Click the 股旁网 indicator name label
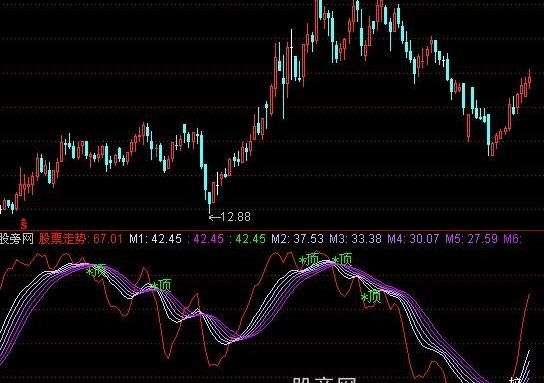 click(16, 239)
